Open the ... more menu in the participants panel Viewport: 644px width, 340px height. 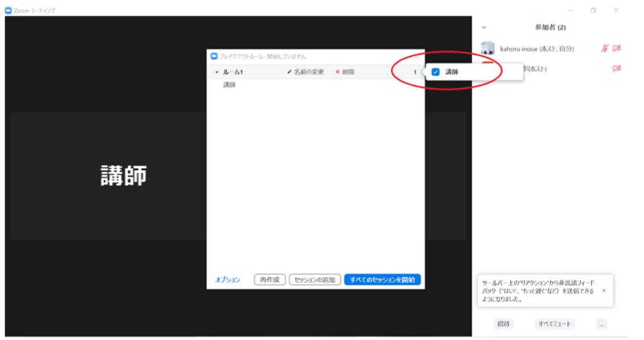pos(602,324)
